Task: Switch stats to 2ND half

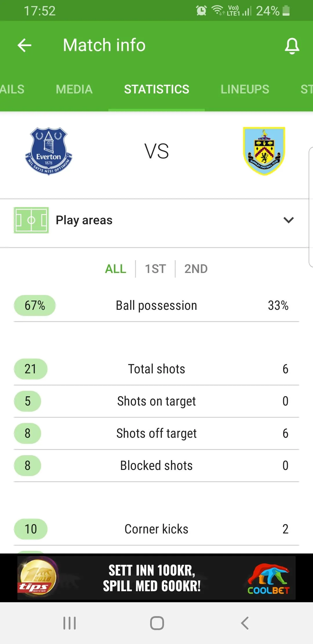Action: 196,269
